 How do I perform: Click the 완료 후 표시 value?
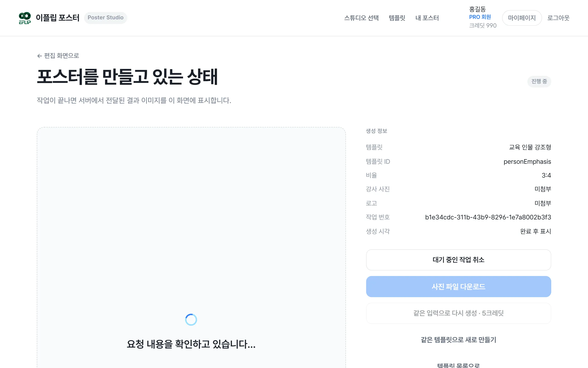point(536,231)
